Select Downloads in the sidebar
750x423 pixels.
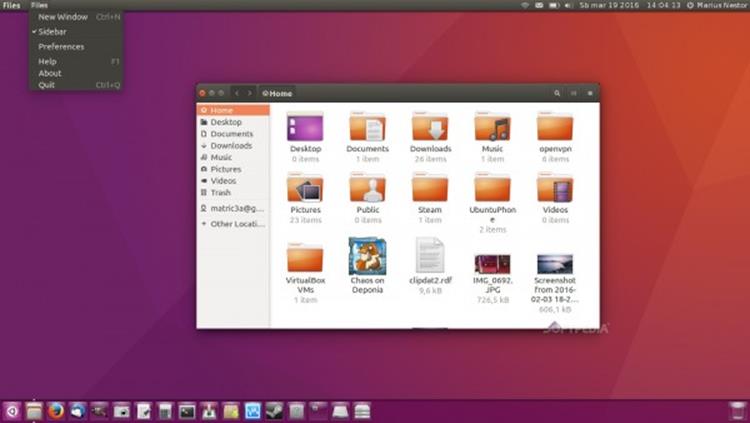230,146
